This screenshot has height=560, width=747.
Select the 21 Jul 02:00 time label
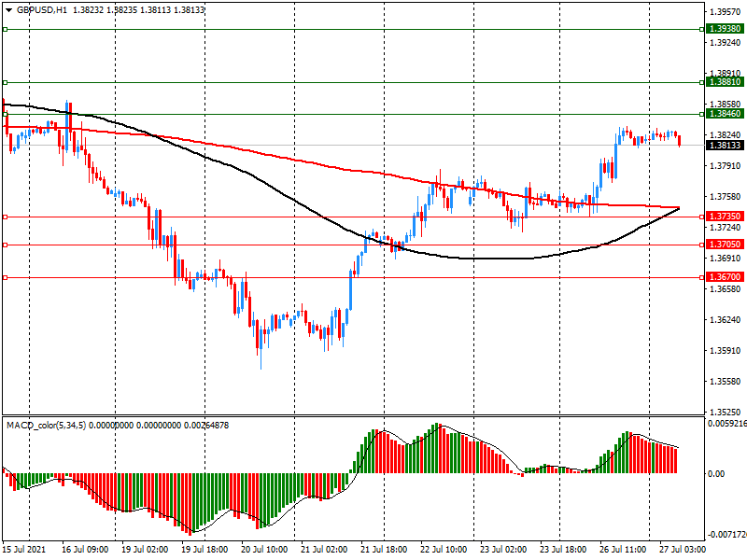tap(324, 550)
